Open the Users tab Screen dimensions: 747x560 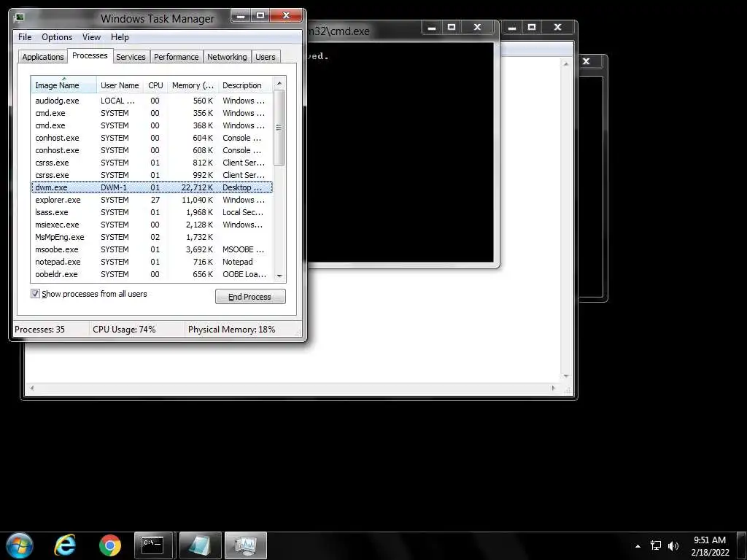pos(266,57)
